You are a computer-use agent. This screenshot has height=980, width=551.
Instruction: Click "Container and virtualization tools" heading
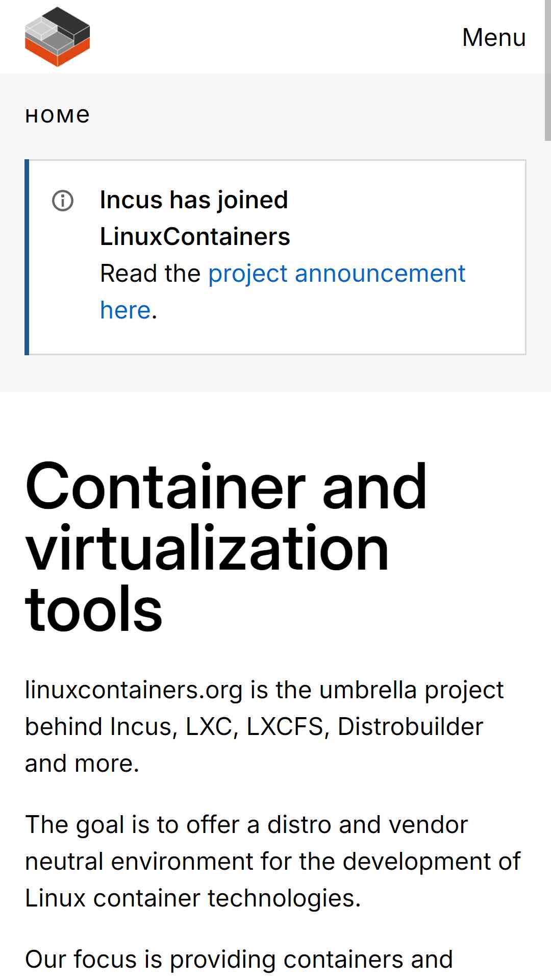tap(226, 547)
